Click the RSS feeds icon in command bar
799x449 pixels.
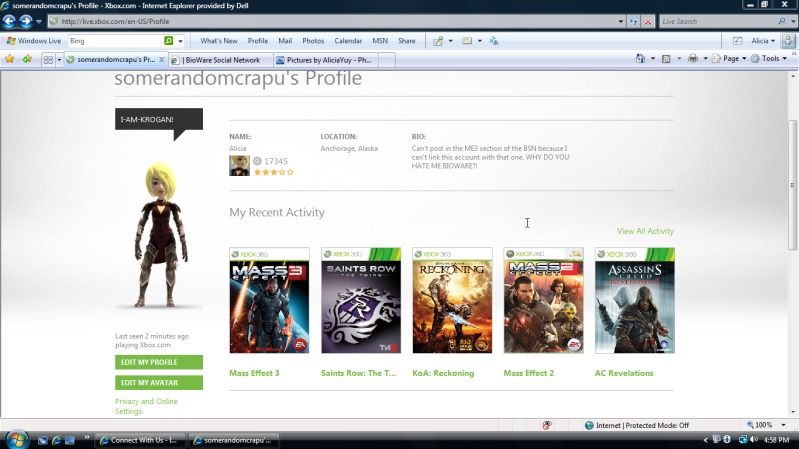pos(666,59)
